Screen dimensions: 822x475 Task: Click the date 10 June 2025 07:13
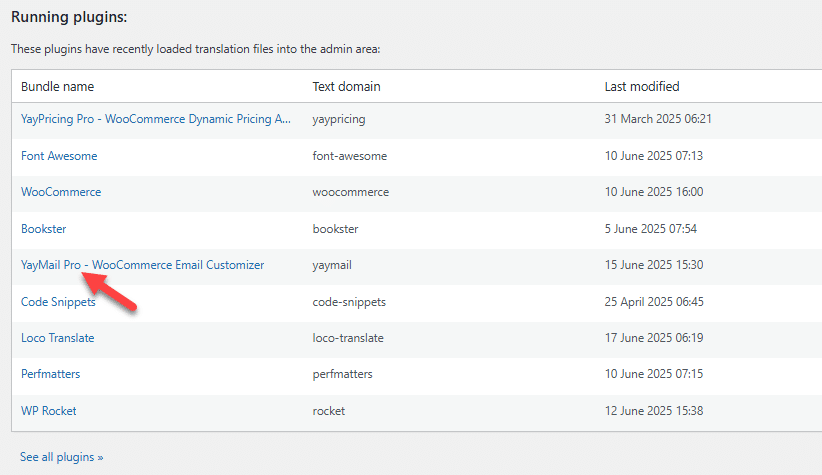654,156
